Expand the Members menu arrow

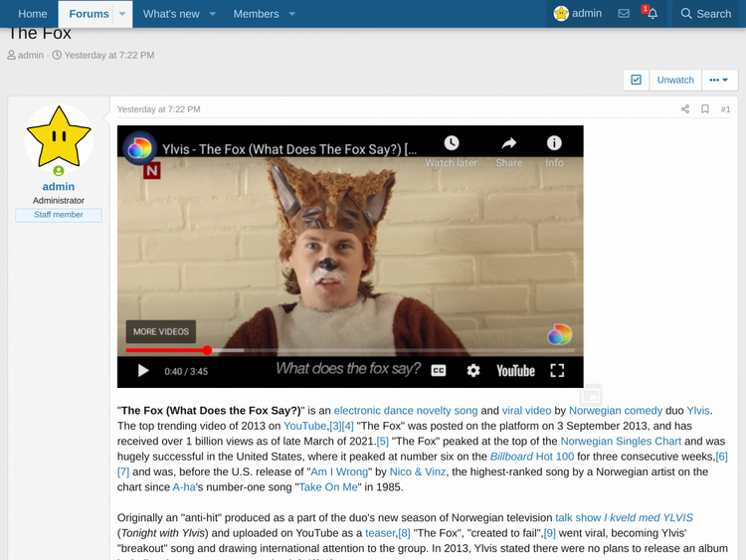point(291,14)
